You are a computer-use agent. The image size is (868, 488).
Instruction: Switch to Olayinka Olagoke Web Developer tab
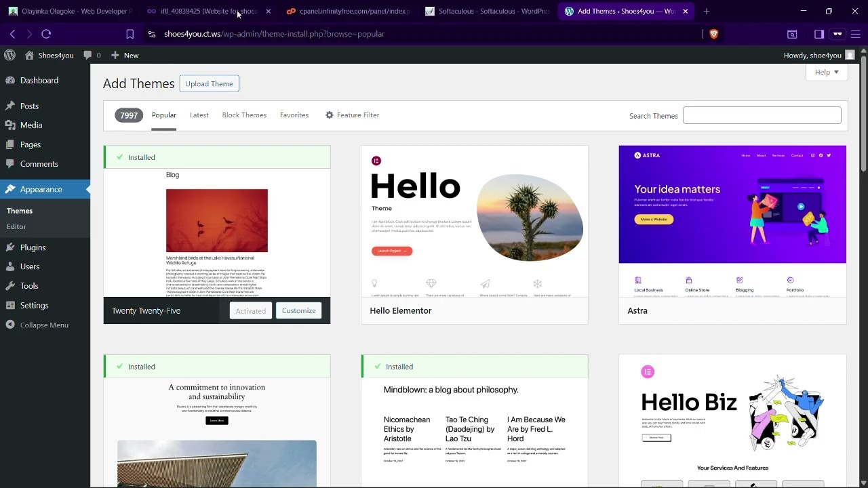(71, 11)
